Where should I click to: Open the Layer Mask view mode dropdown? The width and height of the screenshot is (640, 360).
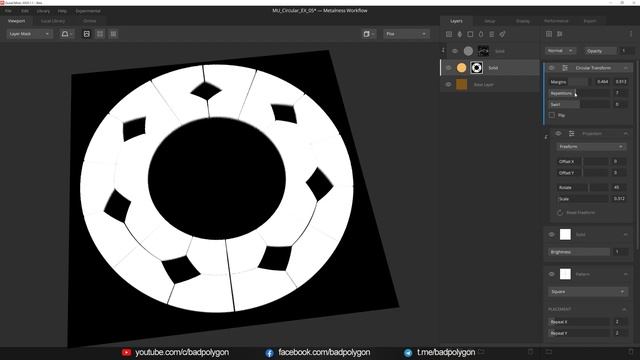29,34
